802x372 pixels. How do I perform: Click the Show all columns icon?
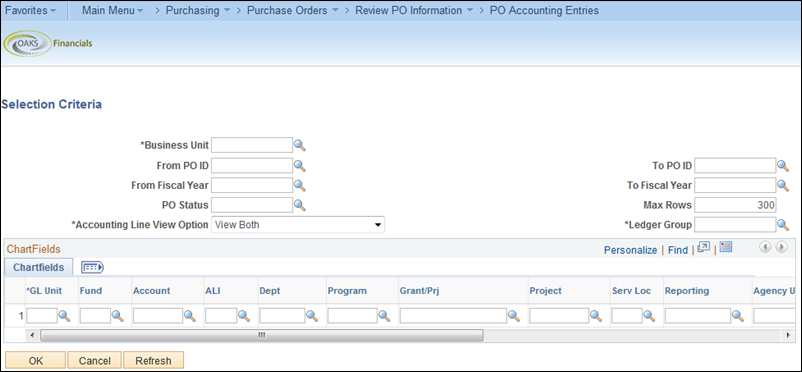(x=92, y=267)
